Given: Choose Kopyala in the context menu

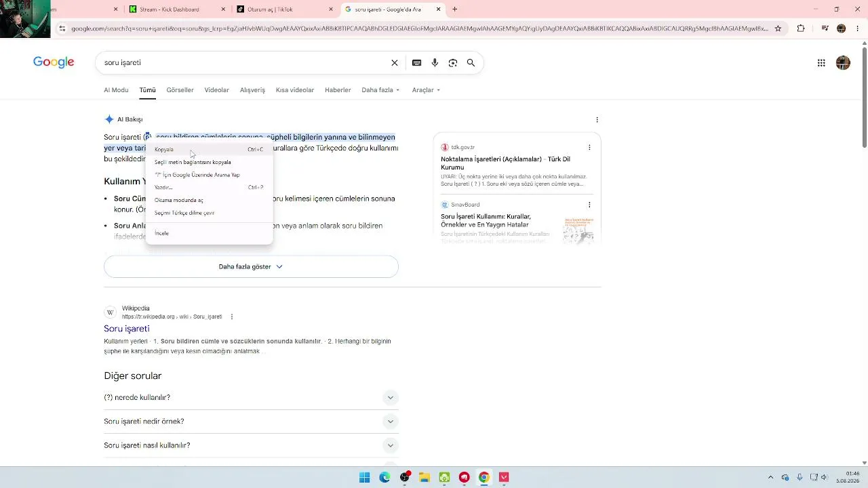Looking at the screenshot, I should [209, 150].
